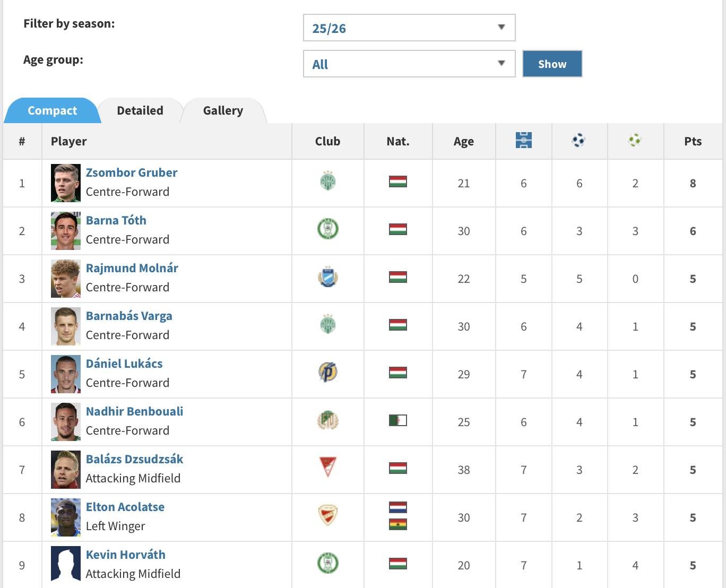Switch to the Detailed tab

point(140,110)
